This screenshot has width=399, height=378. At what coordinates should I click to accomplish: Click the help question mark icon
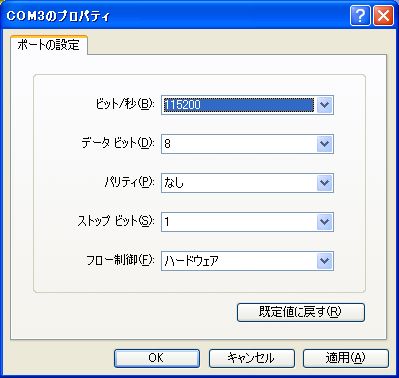point(360,15)
